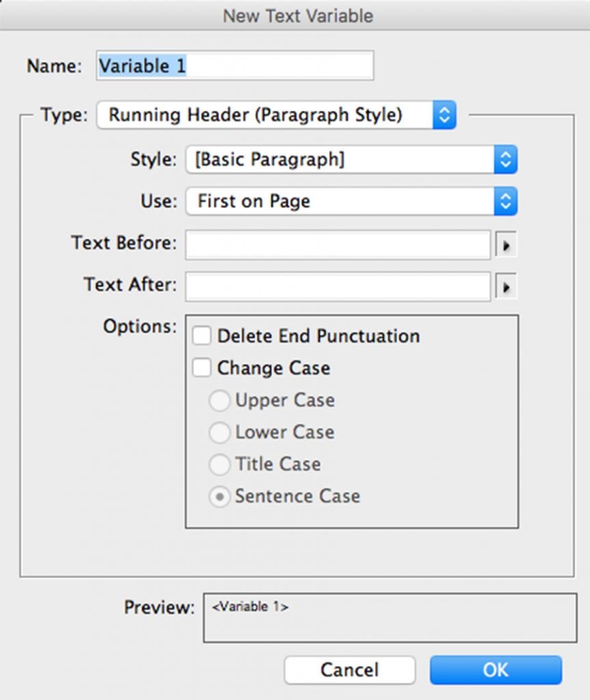Image resolution: width=590 pixels, height=700 pixels.
Task: Select the Upper Case radio button
Action: (x=219, y=401)
